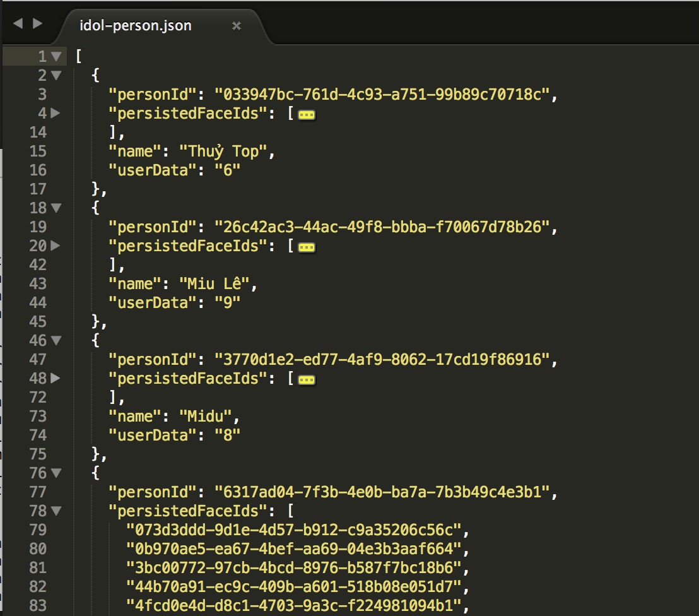Click the left tab navigation arrow

[18, 24]
